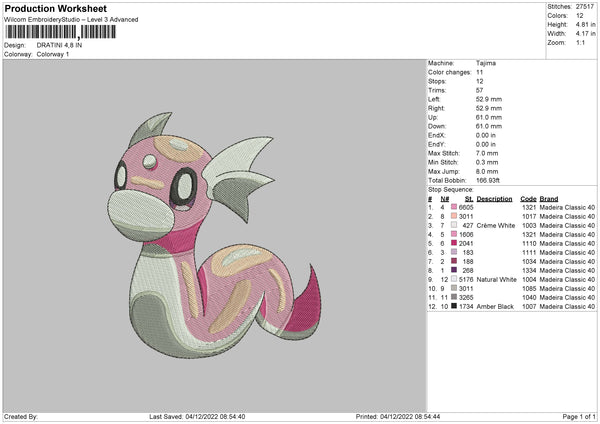Click the 'Production Worksheet' title
This screenshot has height=424, width=600.
(55, 8)
